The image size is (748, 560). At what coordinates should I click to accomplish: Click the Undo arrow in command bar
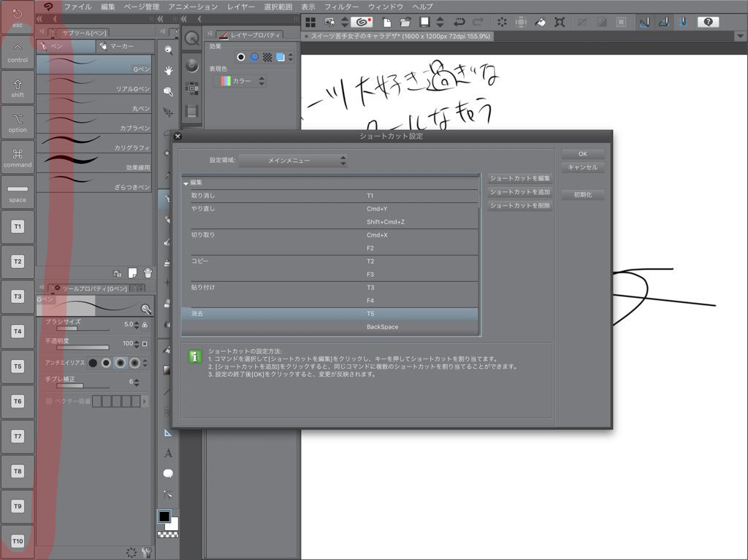coord(459,22)
